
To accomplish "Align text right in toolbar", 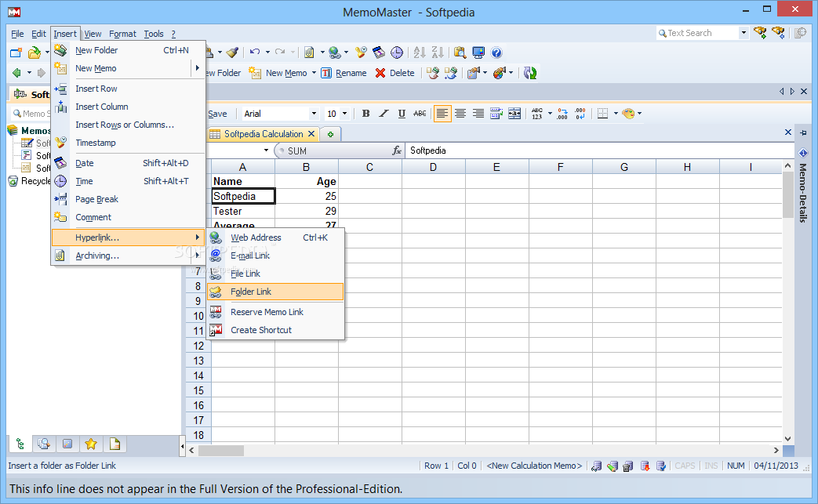I will click(478, 114).
